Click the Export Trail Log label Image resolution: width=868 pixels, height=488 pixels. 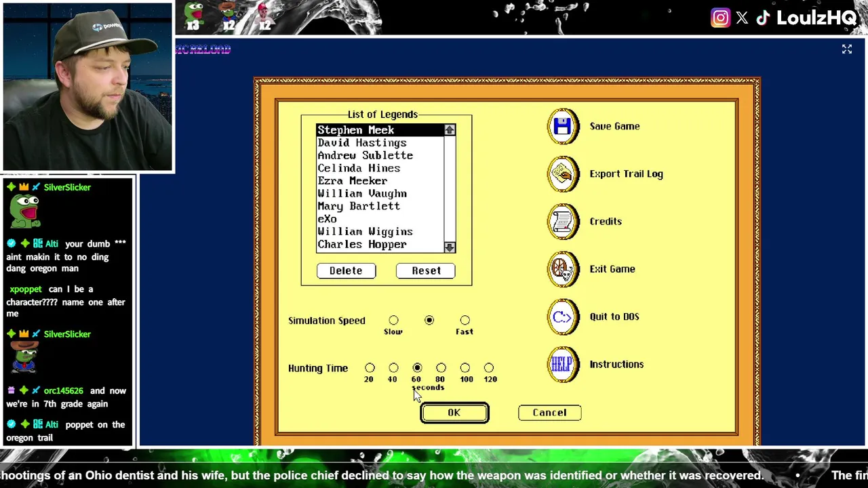coord(626,174)
